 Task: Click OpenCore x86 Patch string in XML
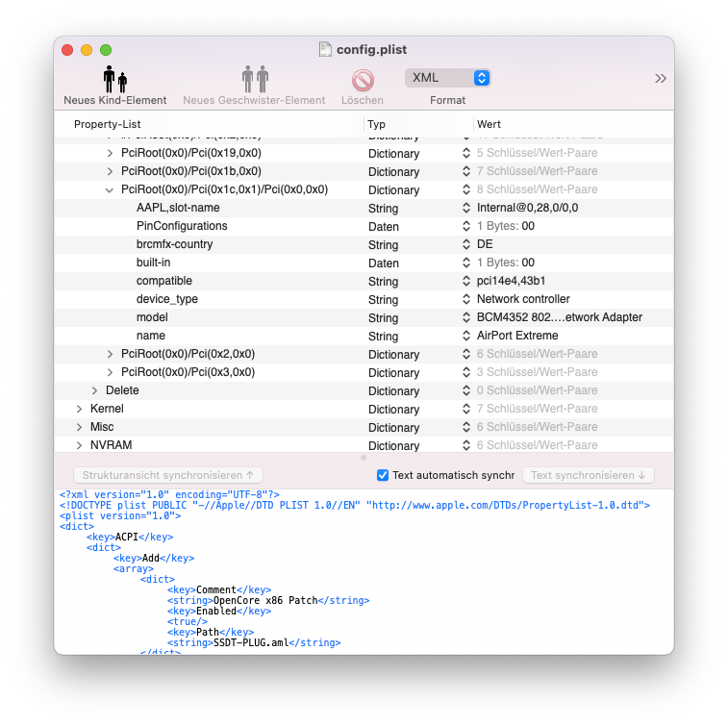[x=265, y=600]
